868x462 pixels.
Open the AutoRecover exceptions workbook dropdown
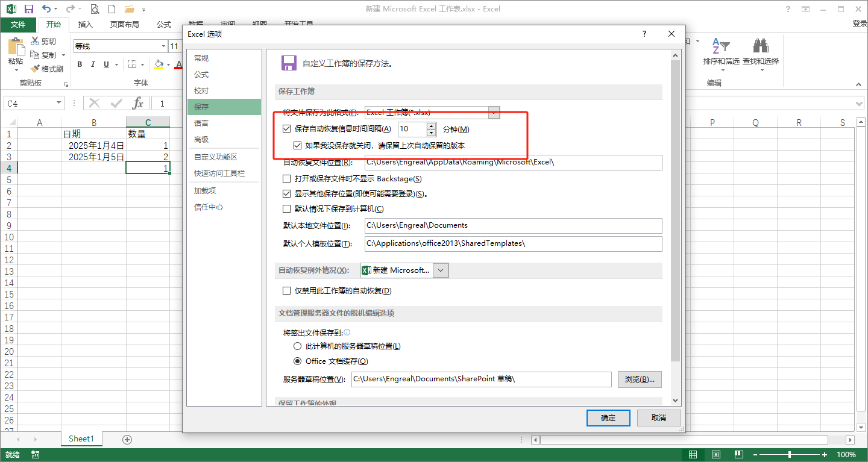[x=441, y=270]
